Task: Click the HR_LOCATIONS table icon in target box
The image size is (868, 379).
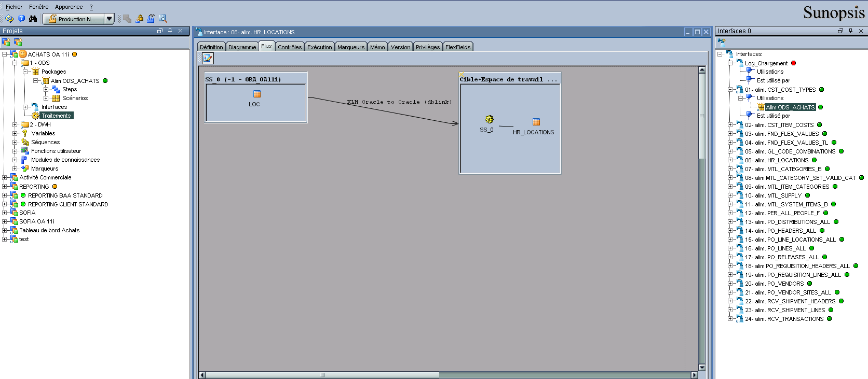Action: (536, 122)
